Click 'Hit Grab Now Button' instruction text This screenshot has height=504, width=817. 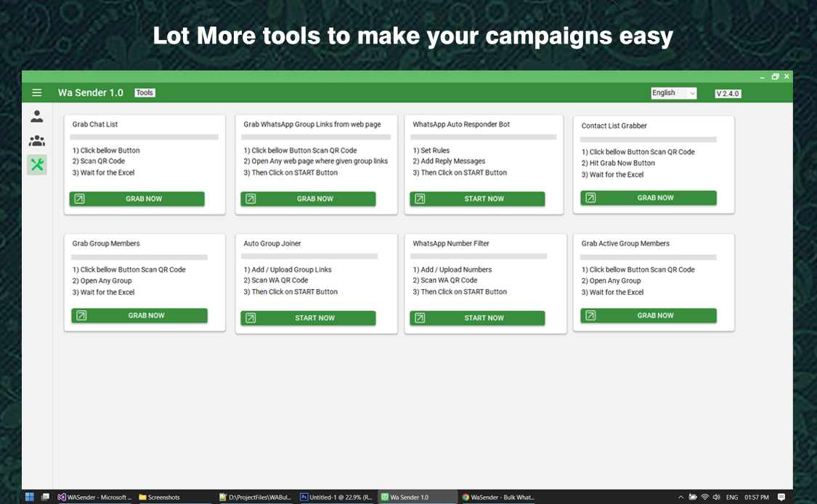618,163
